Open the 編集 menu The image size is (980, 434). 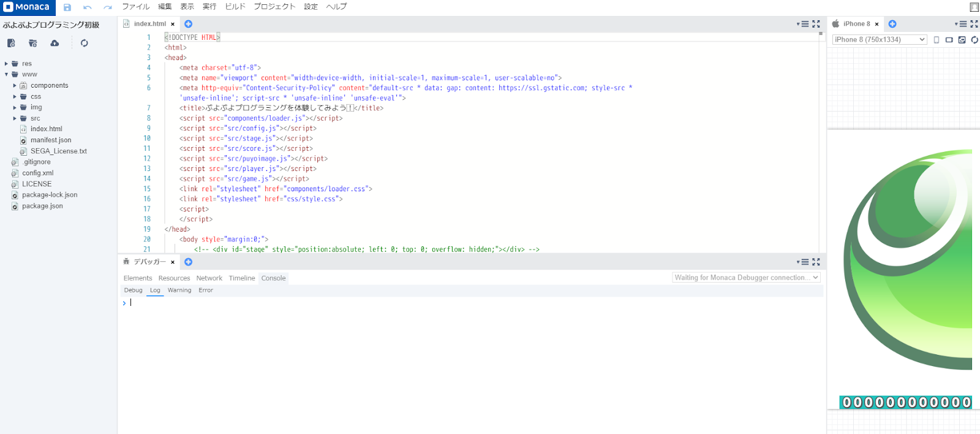[165, 7]
